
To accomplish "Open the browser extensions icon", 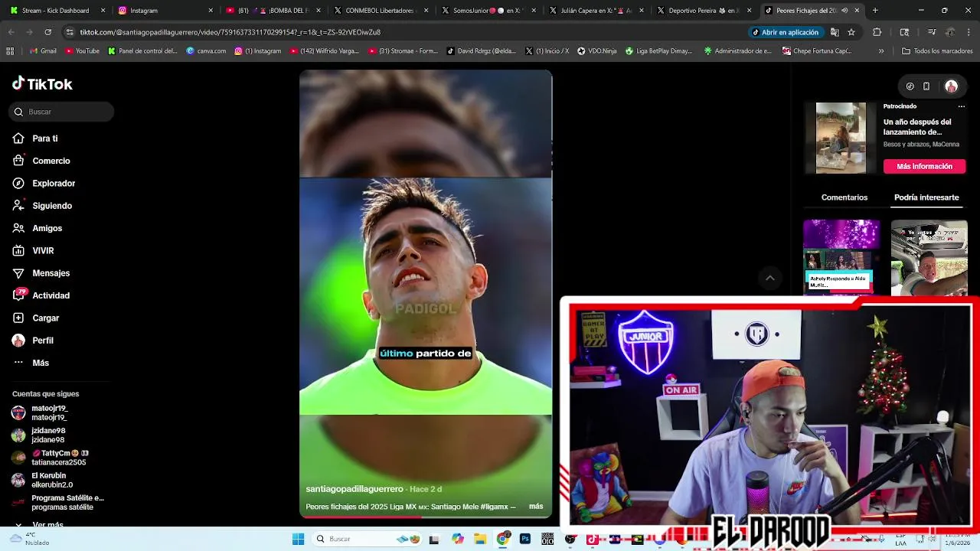I will (x=877, y=32).
